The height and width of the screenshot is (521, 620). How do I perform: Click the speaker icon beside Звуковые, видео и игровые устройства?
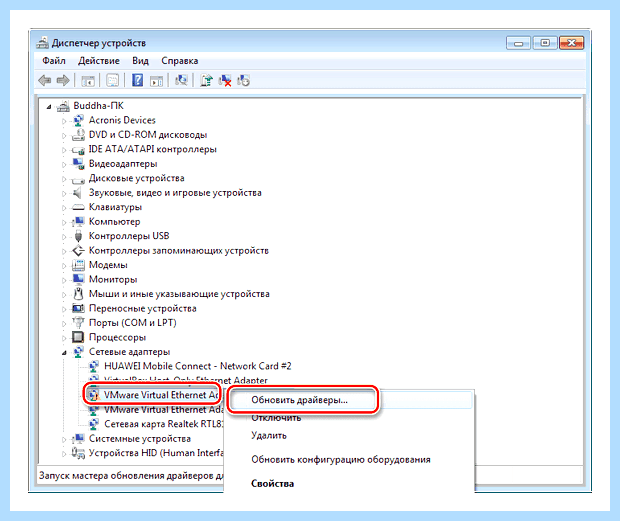pos(78,193)
